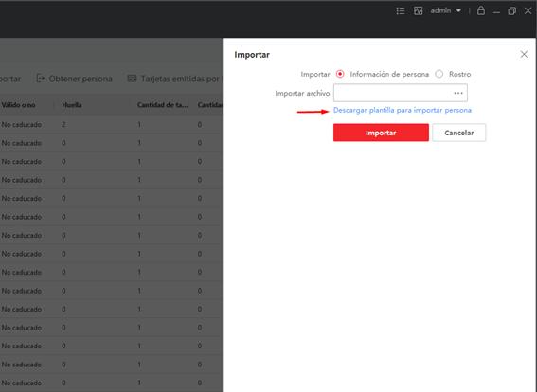Close the Importar dialog with its X
The image size is (537, 392).
coord(524,54)
